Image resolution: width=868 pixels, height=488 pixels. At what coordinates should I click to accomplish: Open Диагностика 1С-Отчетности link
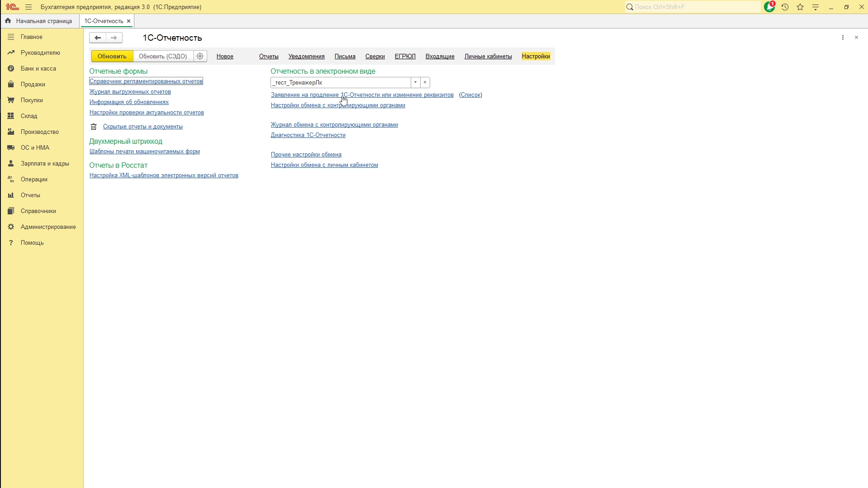click(308, 135)
